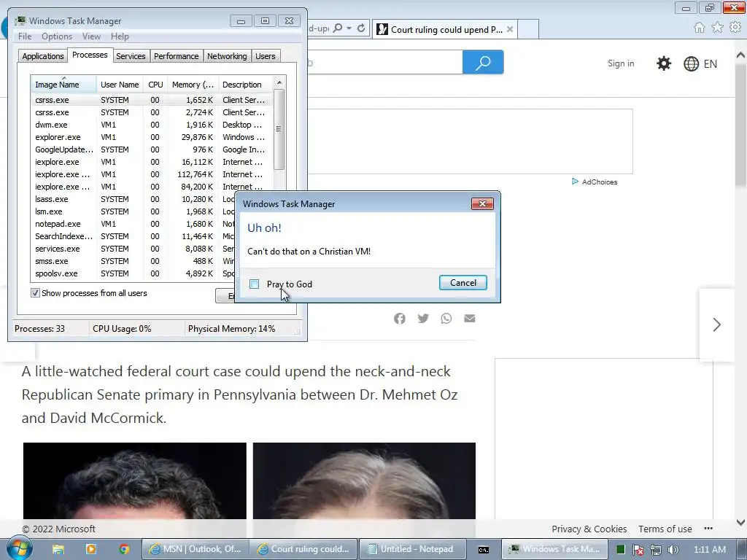Screen dimensions: 747x560
Task: Click browser address bar search icon
Action: point(337,28)
